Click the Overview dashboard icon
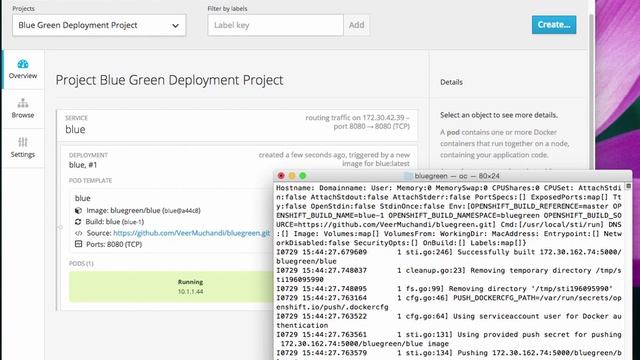 click(23, 64)
